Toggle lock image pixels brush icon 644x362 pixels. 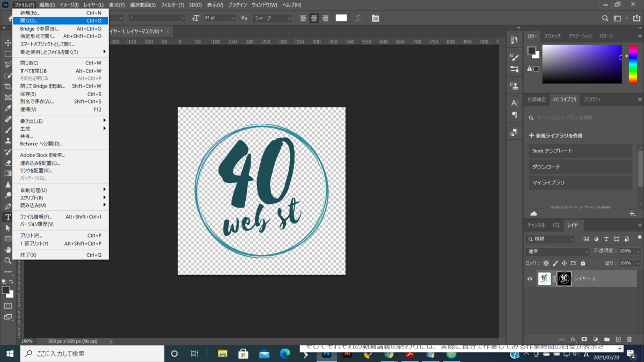click(x=555, y=263)
